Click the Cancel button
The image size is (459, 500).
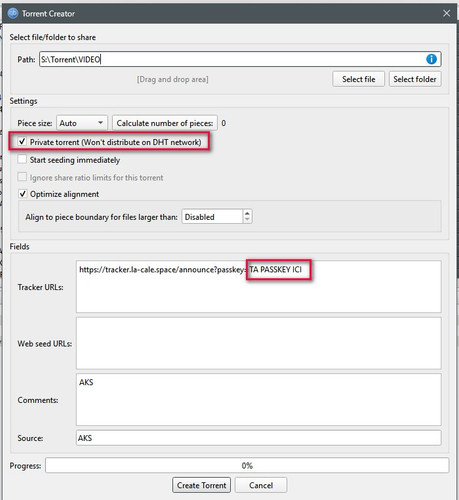pos(261,485)
